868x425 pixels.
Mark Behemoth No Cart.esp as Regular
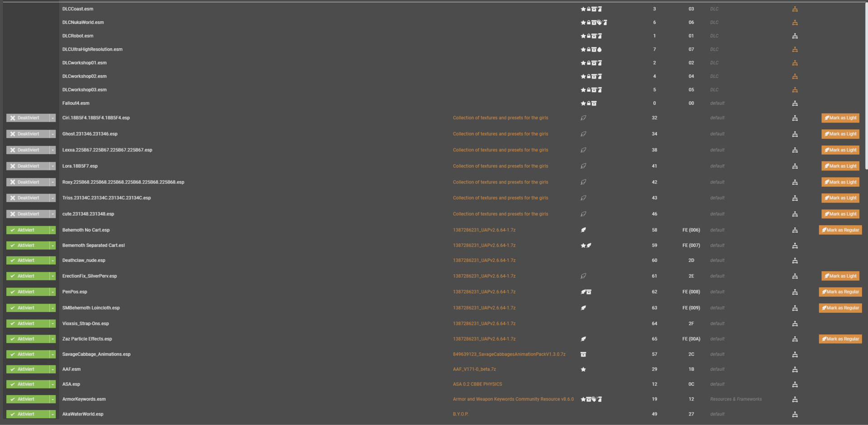tap(840, 230)
